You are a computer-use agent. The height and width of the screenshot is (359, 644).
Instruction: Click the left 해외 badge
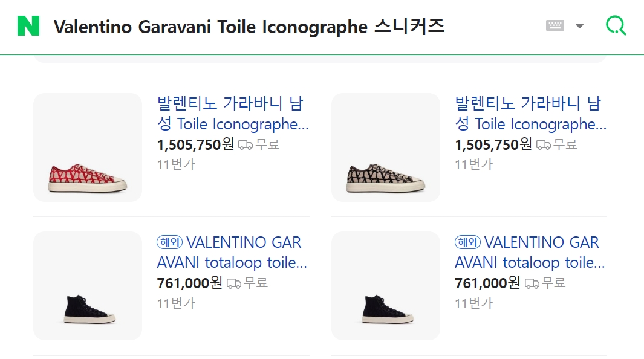coord(169,242)
